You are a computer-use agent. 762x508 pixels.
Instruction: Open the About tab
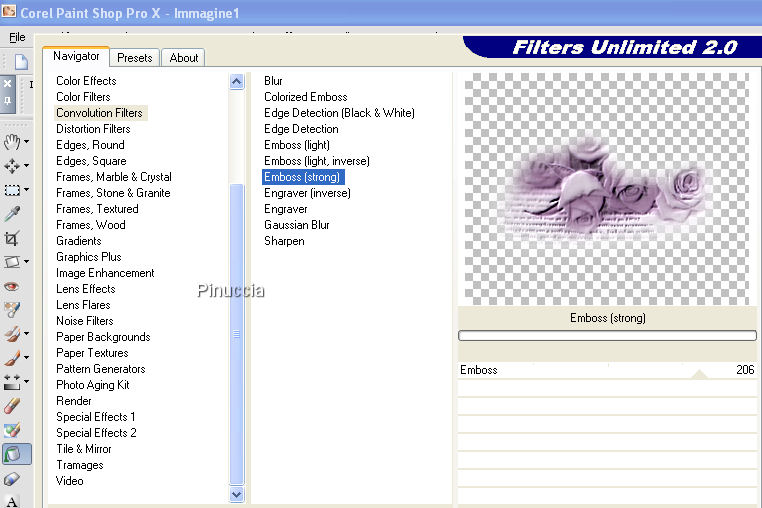click(184, 57)
